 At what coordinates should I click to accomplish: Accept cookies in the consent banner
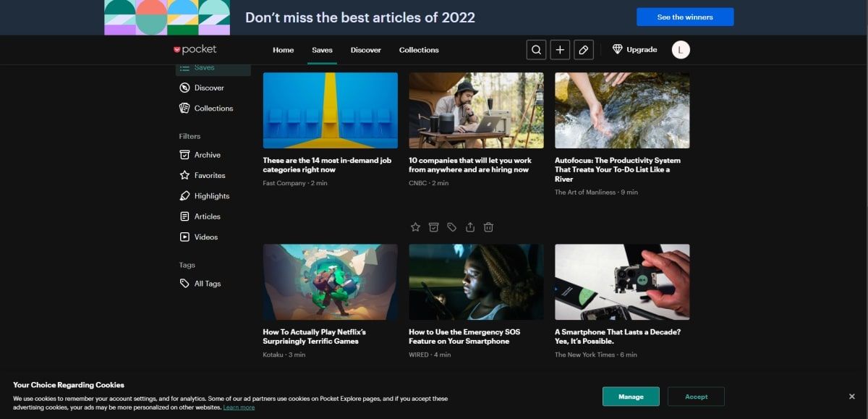696,397
